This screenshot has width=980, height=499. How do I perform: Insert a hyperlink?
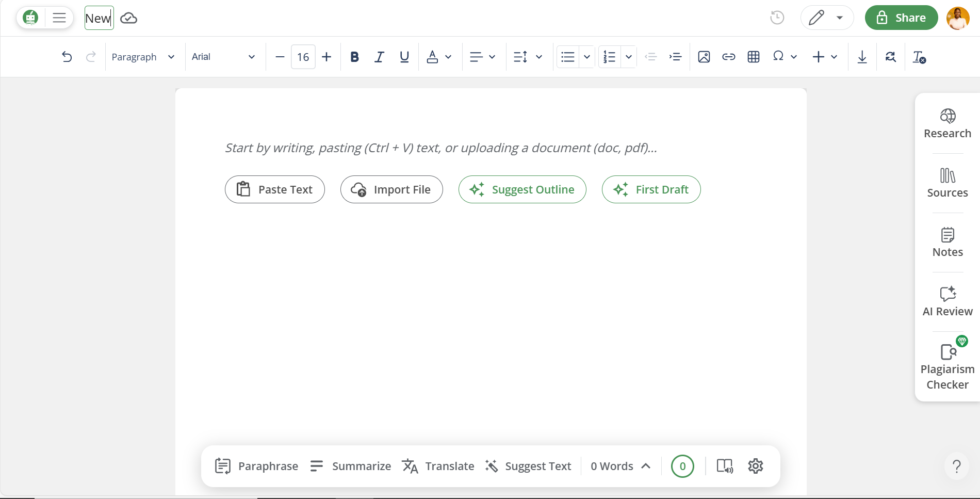tap(729, 57)
